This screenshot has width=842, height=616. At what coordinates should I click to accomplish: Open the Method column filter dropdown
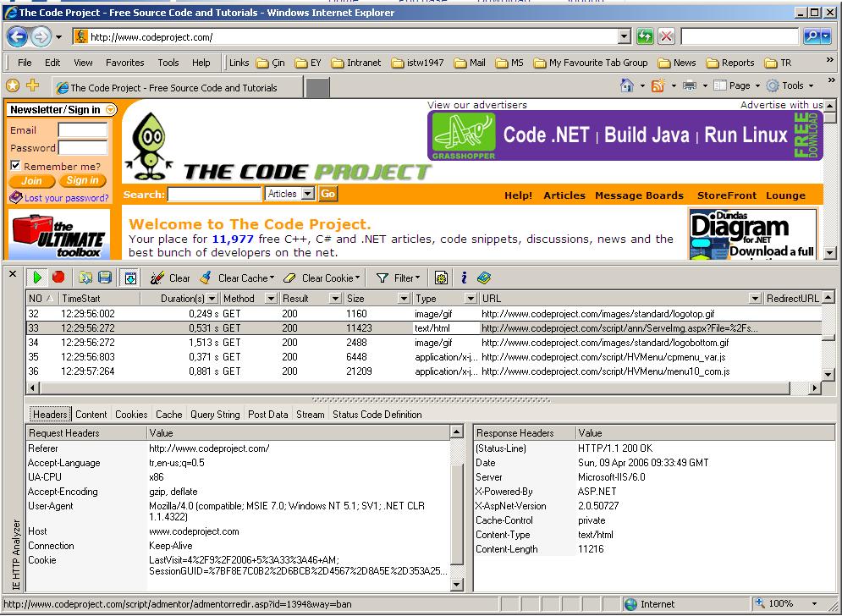[271, 299]
